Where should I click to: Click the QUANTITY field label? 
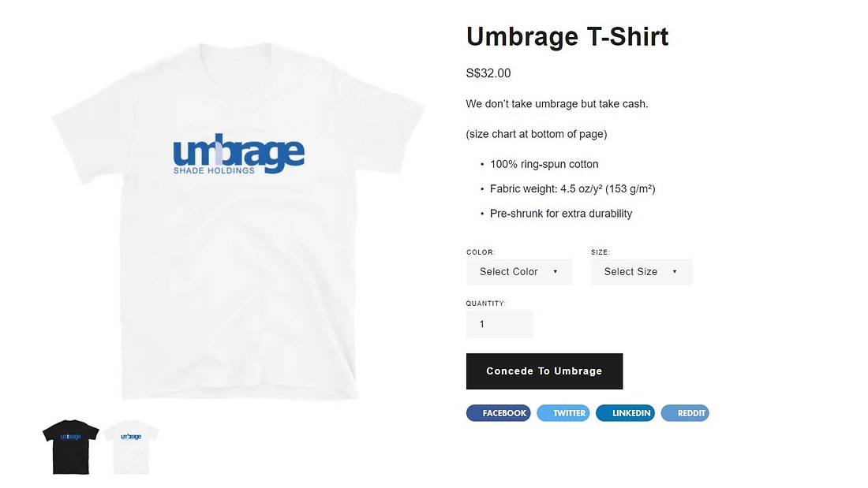tap(485, 304)
